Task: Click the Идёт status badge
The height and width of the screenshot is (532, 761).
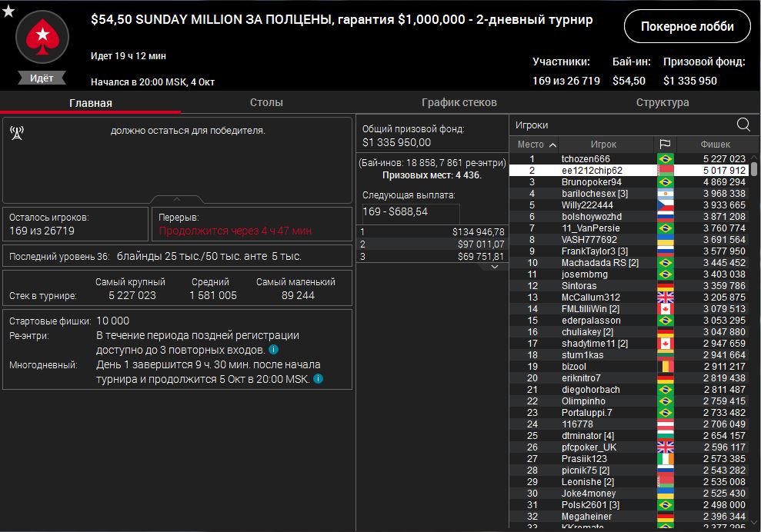Action: (42, 78)
